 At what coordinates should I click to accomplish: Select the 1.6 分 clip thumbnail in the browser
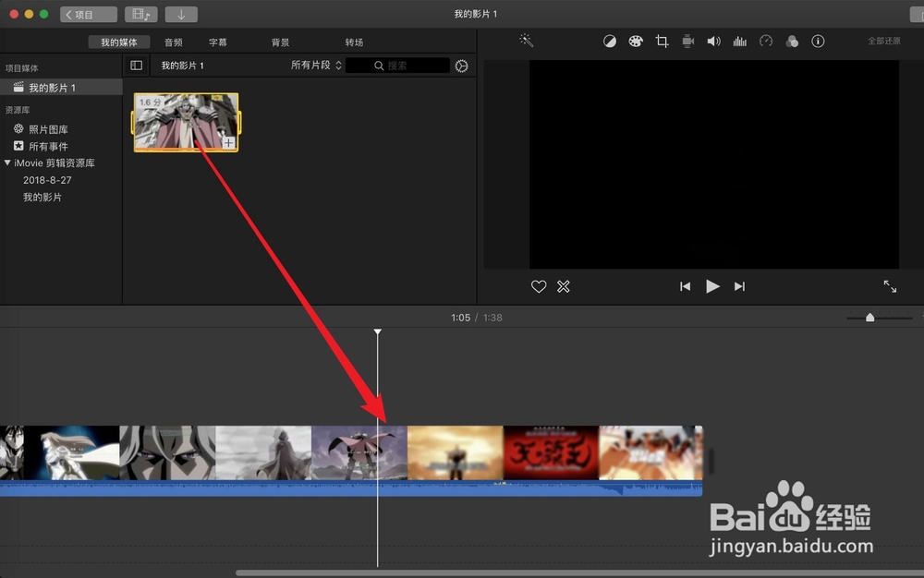[x=186, y=123]
